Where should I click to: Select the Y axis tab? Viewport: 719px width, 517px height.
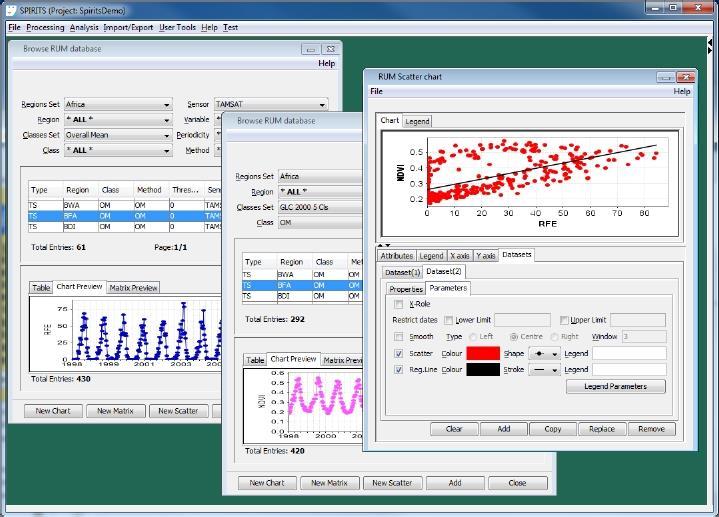pyautogui.click(x=485, y=256)
